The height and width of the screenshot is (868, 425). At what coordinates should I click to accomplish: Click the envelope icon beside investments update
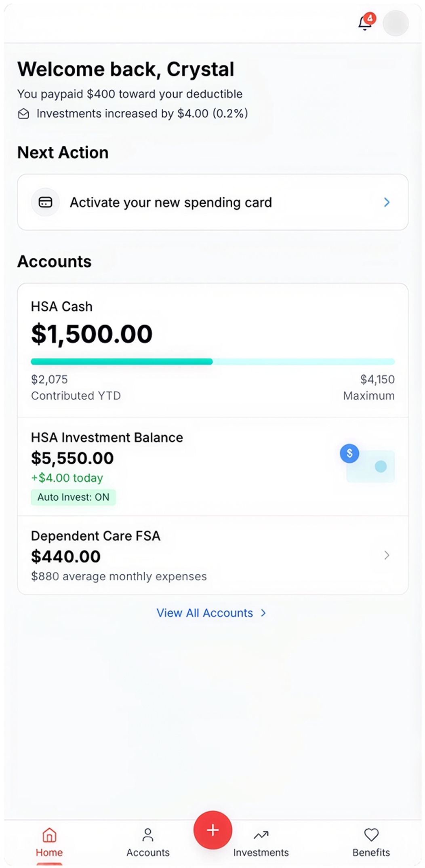(x=24, y=114)
